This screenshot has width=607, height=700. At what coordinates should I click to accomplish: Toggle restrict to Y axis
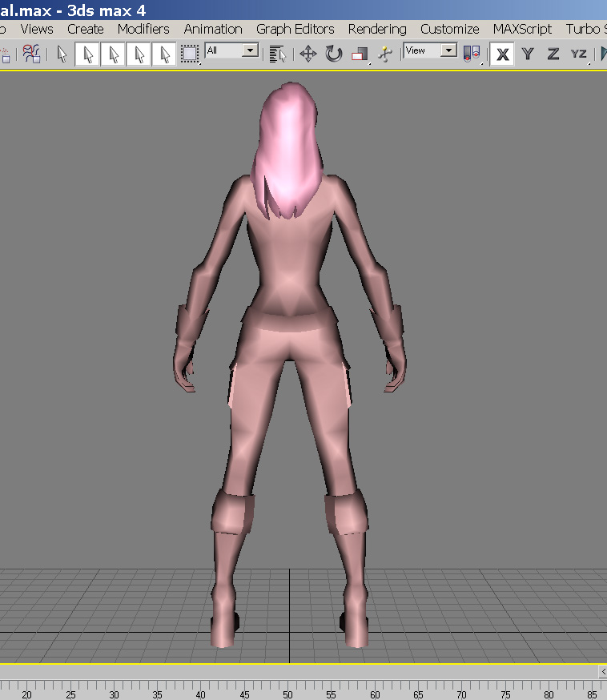click(x=528, y=54)
